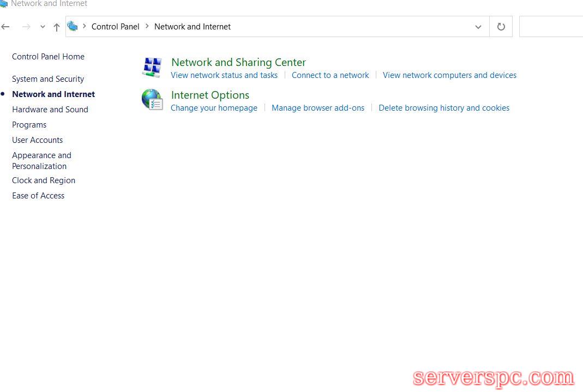The image size is (583, 392).
Task: Navigate to Hardware and Sound
Action: click(50, 110)
